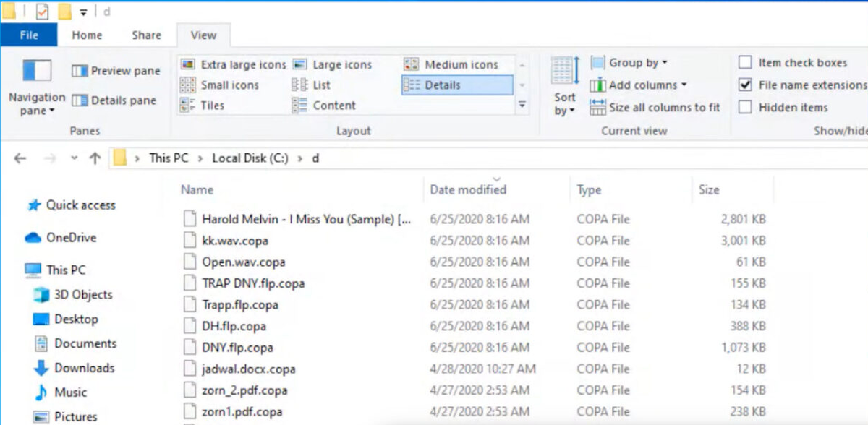Select the Details layout
Image resolution: width=868 pixels, height=425 pixels.
click(457, 85)
